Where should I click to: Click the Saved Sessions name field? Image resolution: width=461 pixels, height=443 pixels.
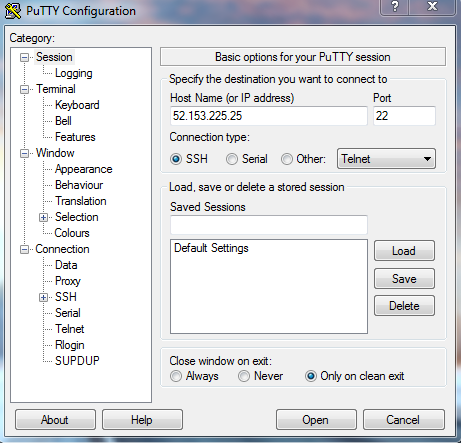click(x=269, y=225)
